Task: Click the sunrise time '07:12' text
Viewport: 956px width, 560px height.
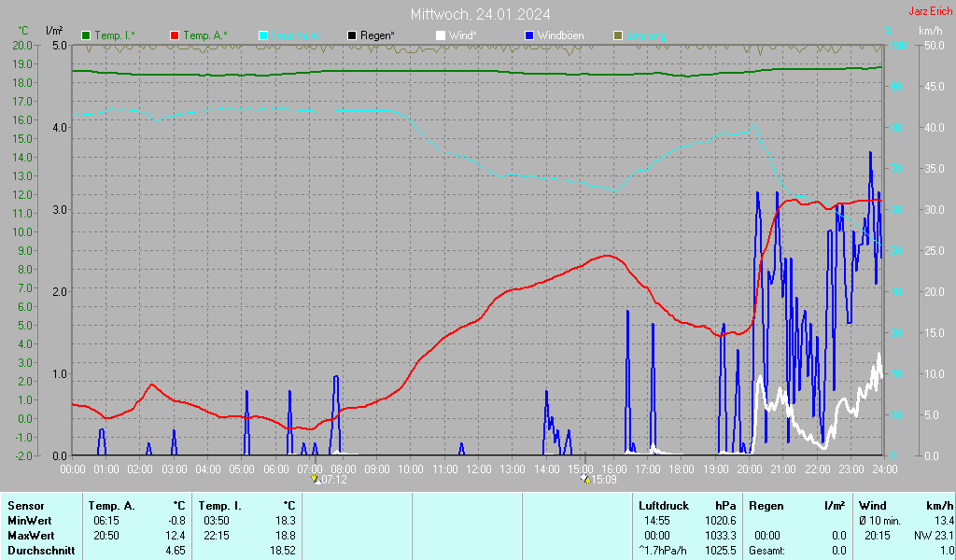Action: point(334,480)
